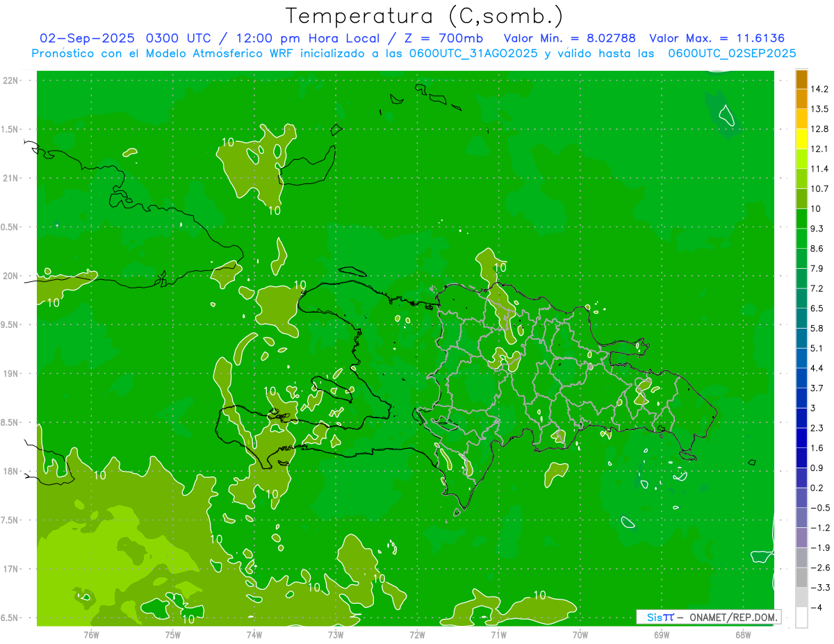Click the 19N latitude label

tap(12, 374)
